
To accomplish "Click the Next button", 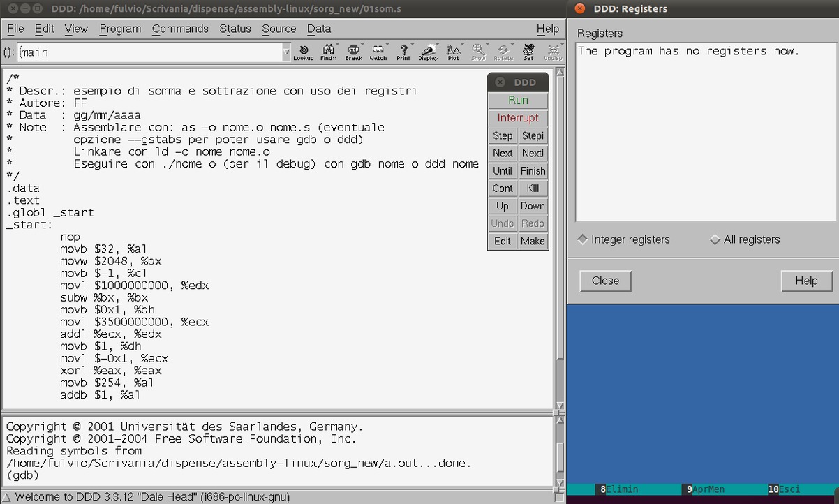I will pyautogui.click(x=503, y=153).
